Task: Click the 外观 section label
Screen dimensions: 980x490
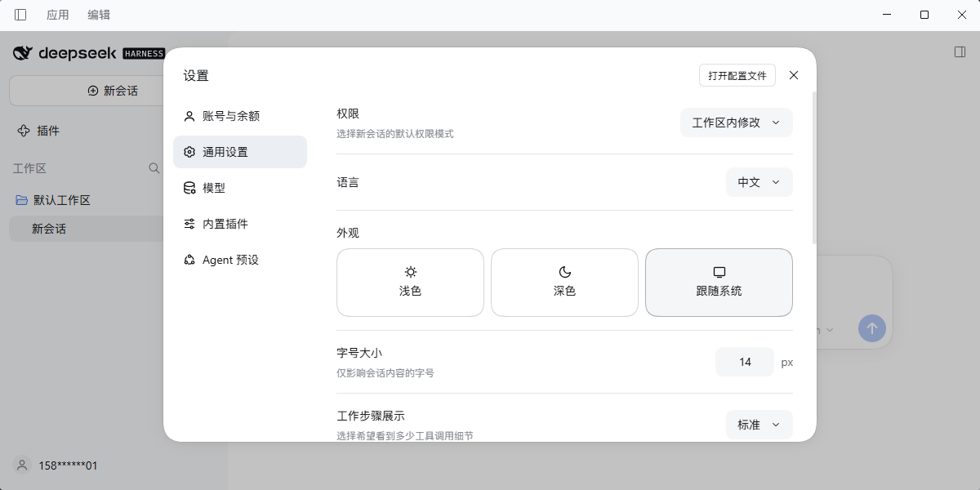Action: [x=348, y=233]
